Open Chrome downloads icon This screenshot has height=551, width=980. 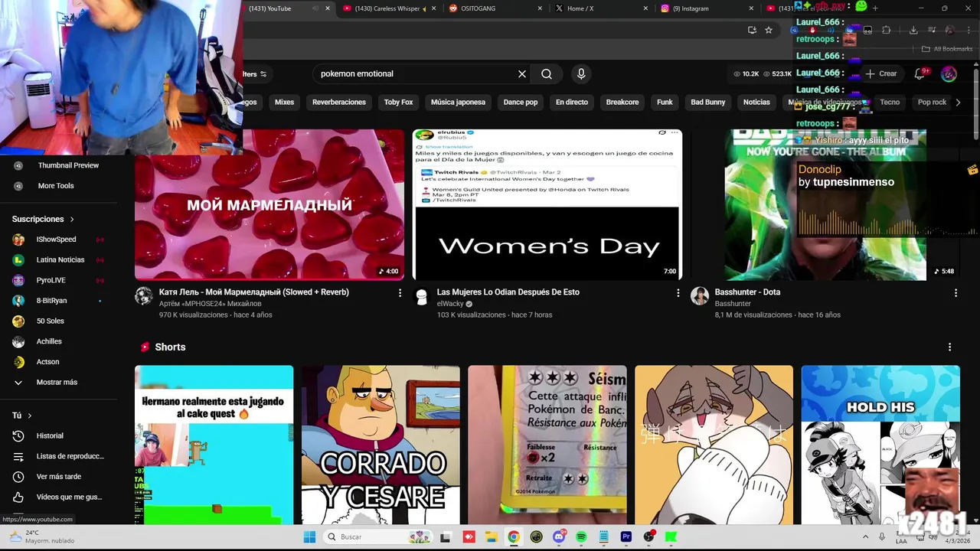pos(913,30)
